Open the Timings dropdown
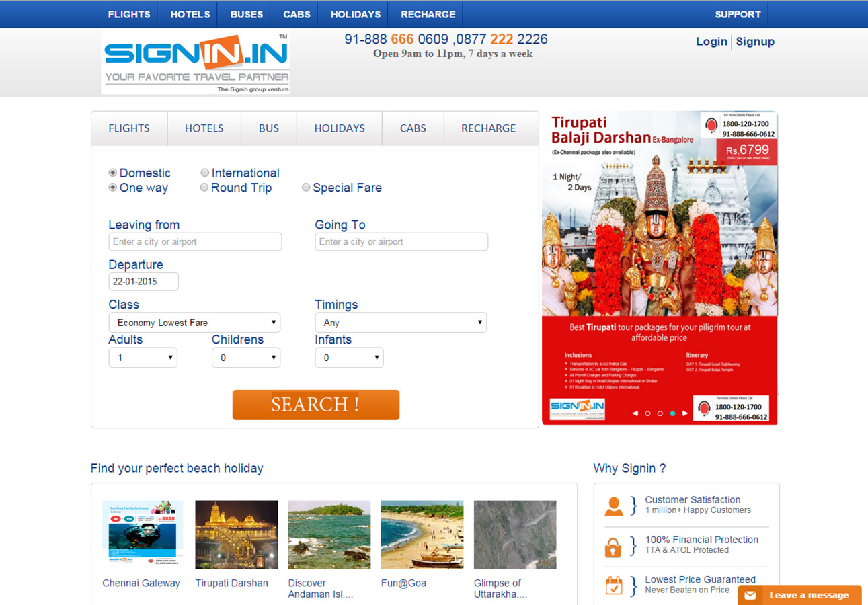 coord(401,323)
